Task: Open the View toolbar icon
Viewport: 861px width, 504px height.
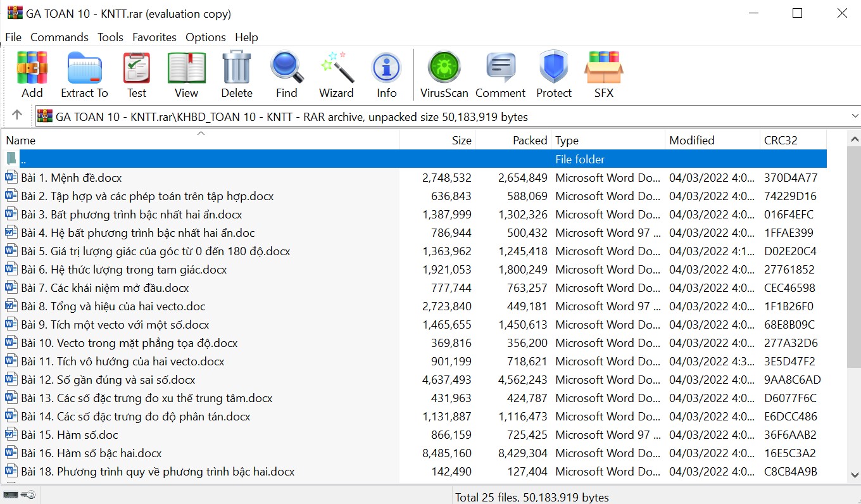Action: pyautogui.click(x=186, y=75)
